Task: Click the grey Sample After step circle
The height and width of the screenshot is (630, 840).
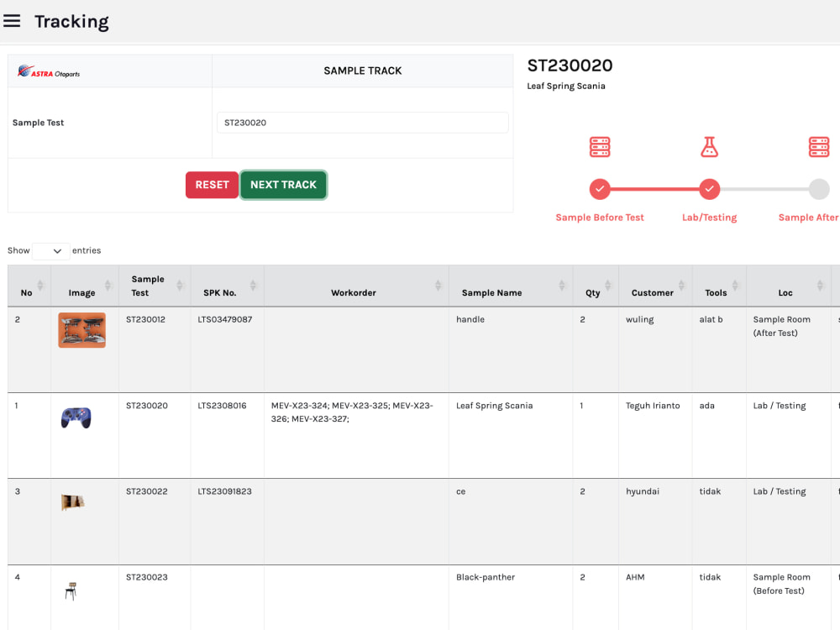Action: 818,188
